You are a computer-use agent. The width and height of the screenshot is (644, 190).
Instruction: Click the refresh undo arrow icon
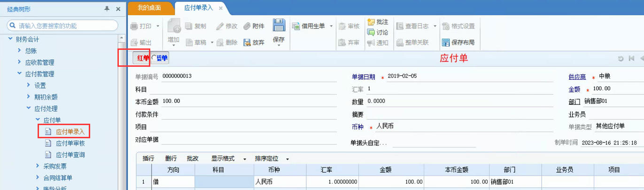621,58
